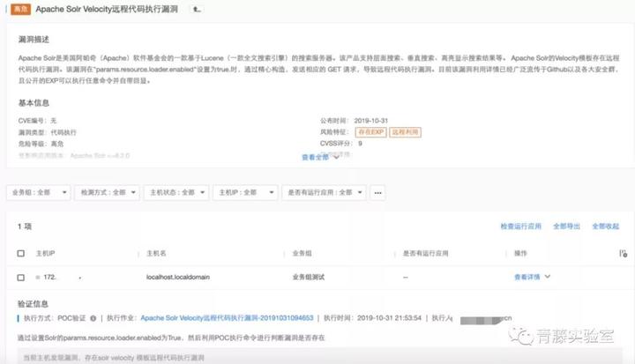This screenshot has height=364, width=635.
Task: Click the 业务组 column header
Action: [x=303, y=254]
